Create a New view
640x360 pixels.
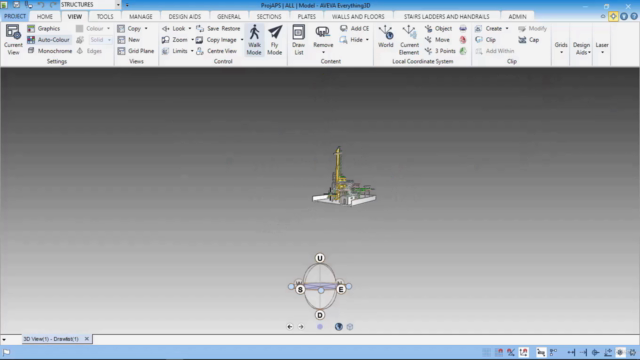coord(129,40)
